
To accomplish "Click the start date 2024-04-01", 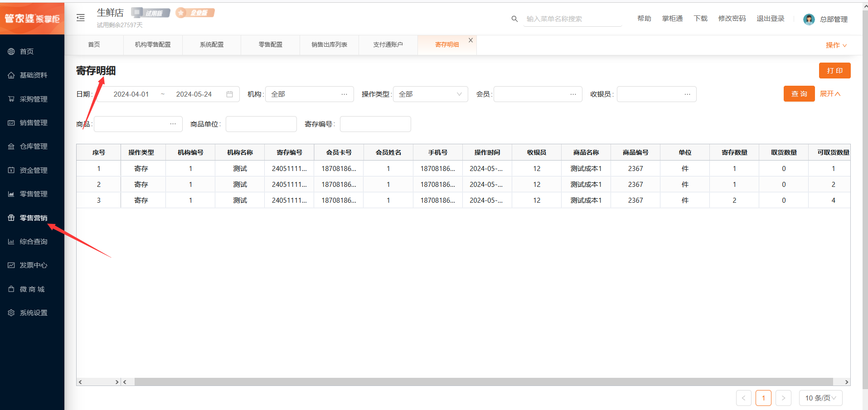I will point(131,94).
